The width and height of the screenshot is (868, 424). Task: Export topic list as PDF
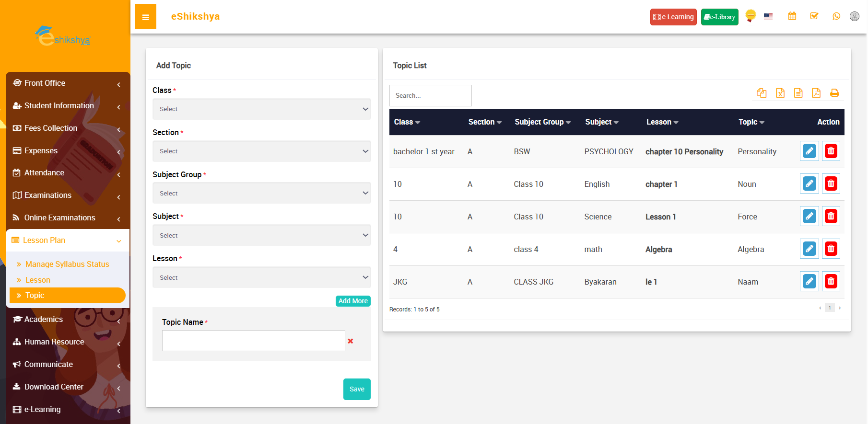tap(816, 93)
